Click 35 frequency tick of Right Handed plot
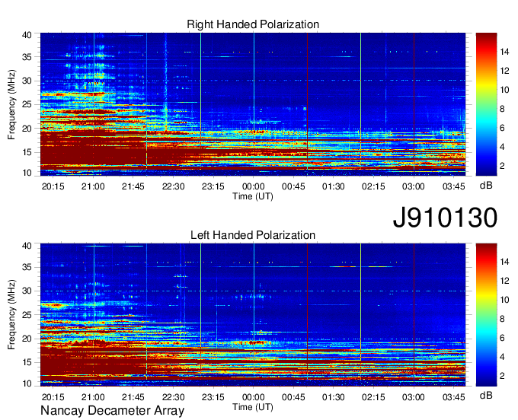The image size is (518, 420). 27,57
